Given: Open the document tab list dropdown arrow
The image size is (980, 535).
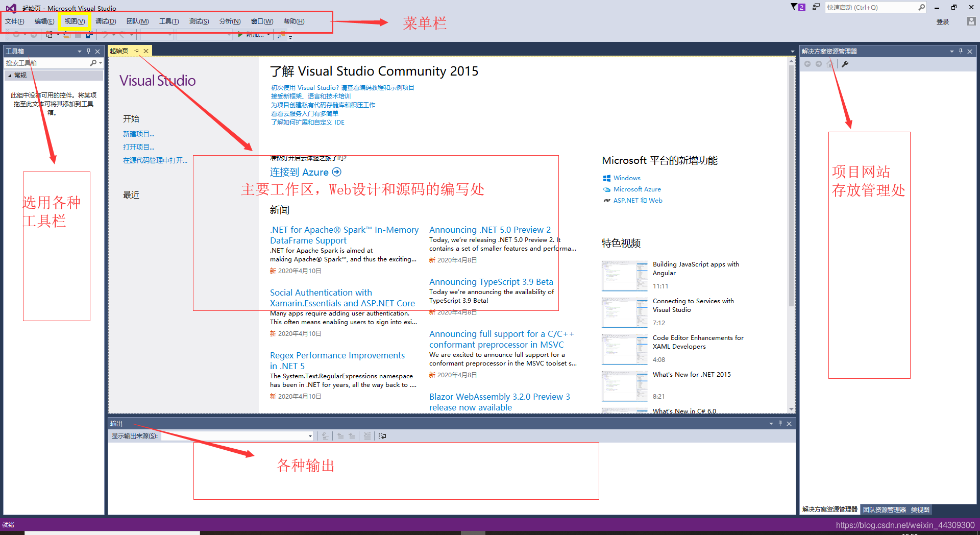Looking at the screenshot, I should tap(792, 52).
